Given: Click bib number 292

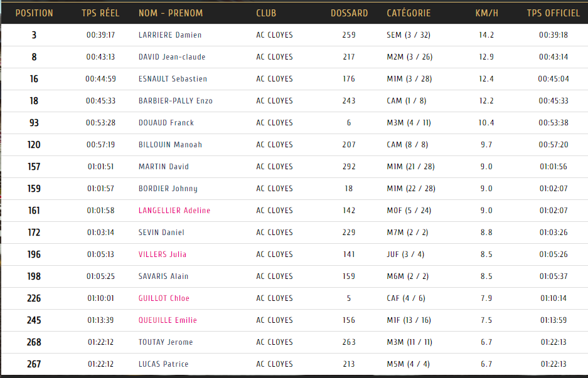Looking at the screenshot, I should click(349, 167).
